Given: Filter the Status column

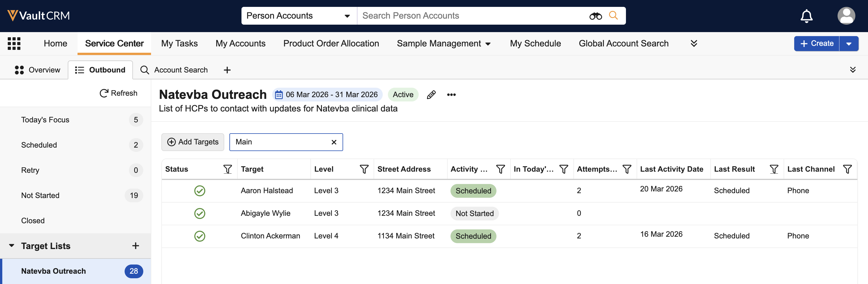Looking at the screenshot, I should 227,169.
